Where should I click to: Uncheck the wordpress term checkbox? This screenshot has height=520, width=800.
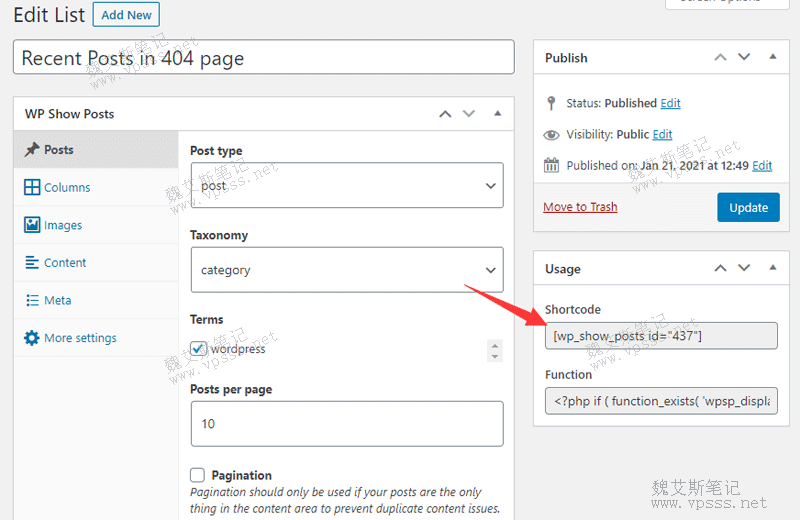tap(198, 349)
